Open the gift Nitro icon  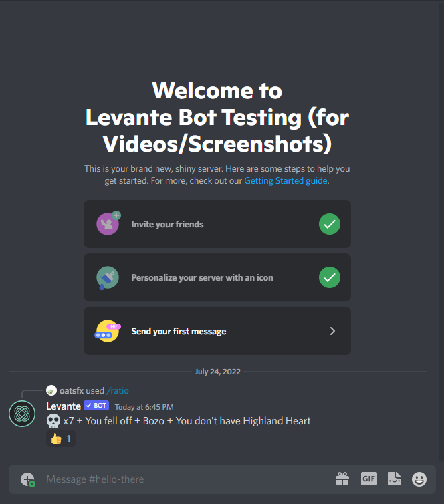(342, 479)
